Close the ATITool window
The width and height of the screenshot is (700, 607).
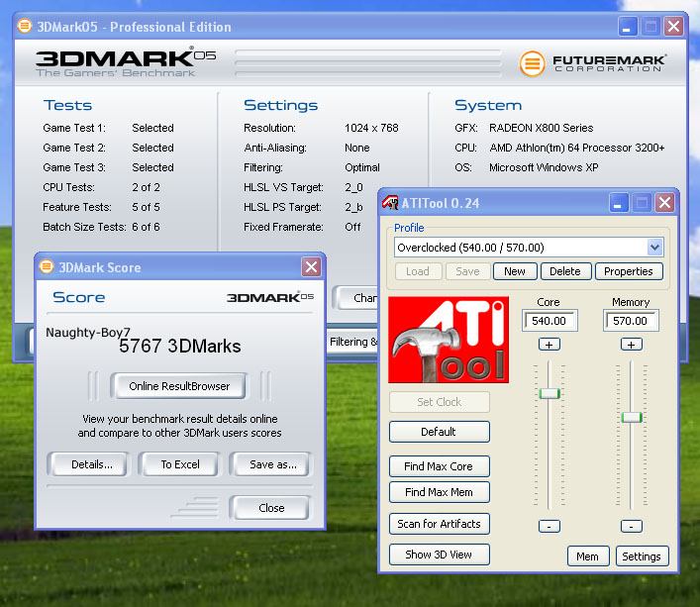click(664, 203)
